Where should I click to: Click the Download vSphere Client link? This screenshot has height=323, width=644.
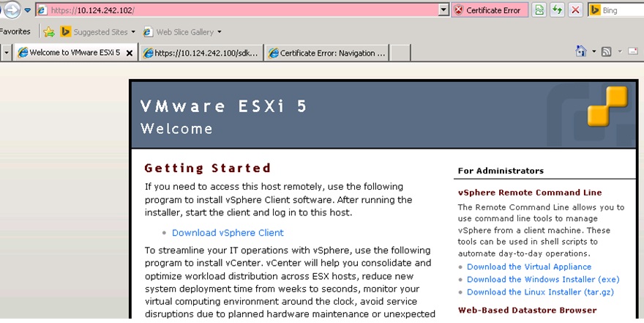click(228, 233)
